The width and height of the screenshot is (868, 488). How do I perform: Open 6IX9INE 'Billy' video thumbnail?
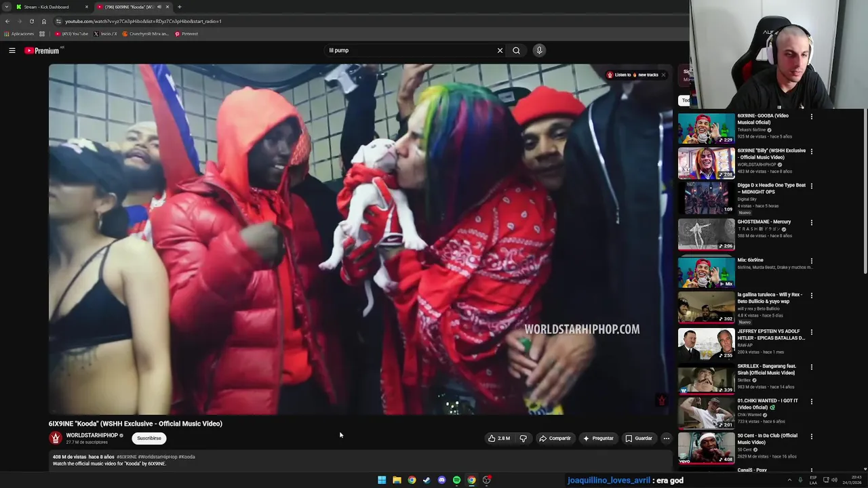click(706, 163)
